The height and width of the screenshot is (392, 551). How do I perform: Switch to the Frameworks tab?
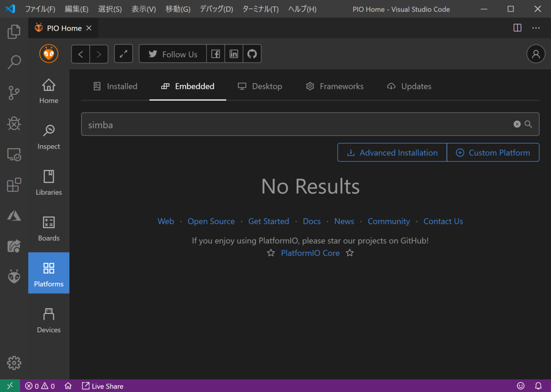pos(335,86)
